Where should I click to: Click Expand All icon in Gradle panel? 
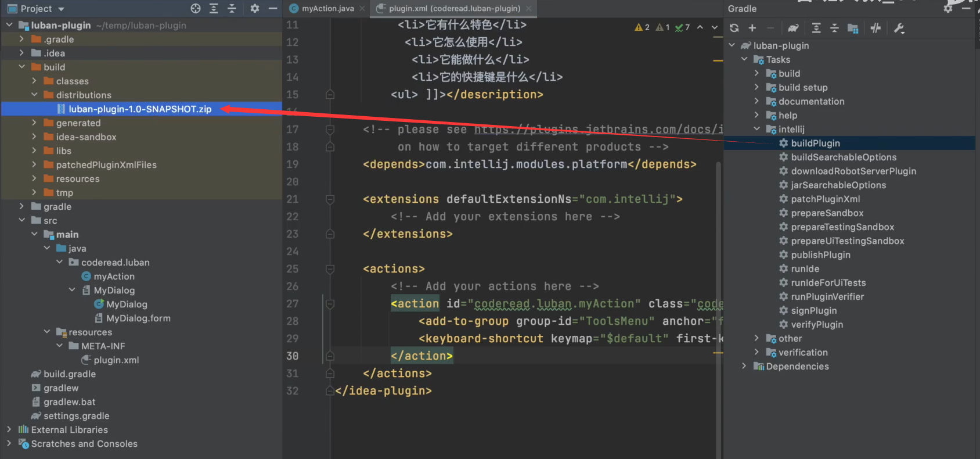click(816, 28)
